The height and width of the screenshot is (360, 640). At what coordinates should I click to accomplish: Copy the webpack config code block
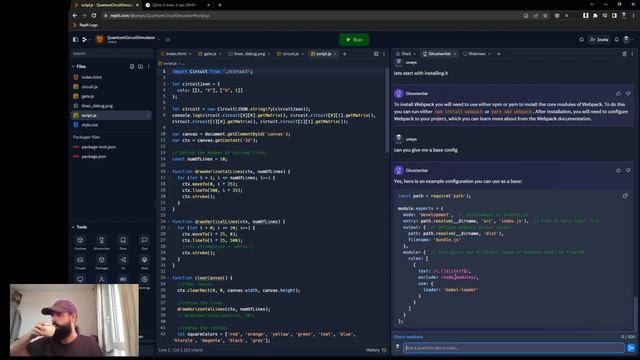point(625,196)
